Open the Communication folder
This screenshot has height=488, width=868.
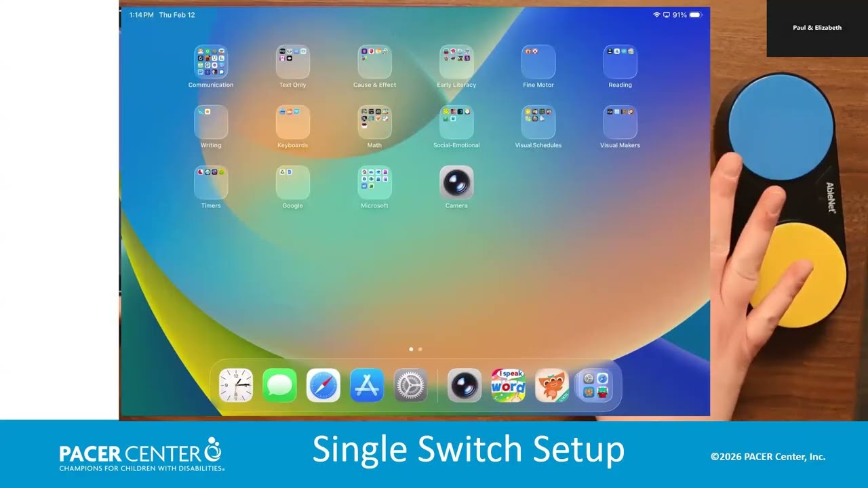pyautogui.click(x=211, y=62)
